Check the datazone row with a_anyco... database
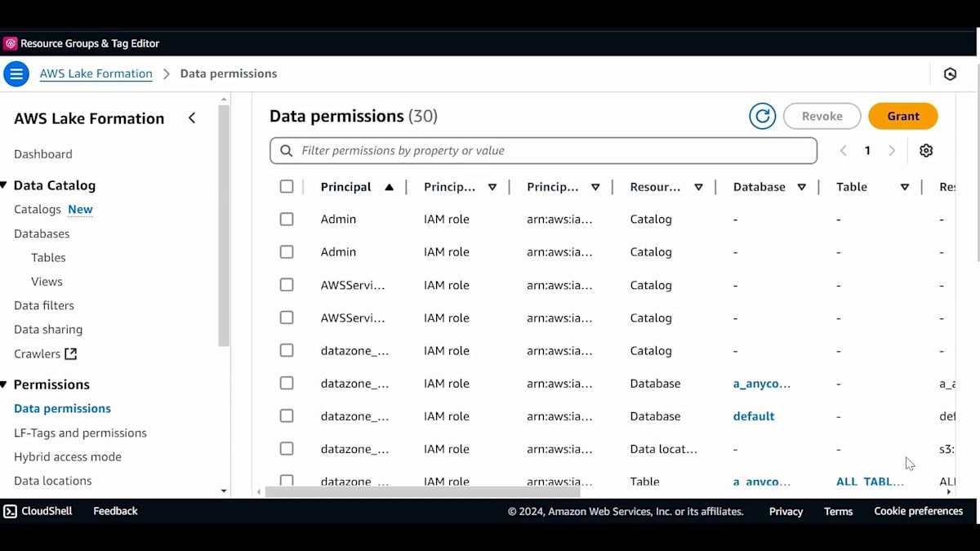The height and width of the screenshot is (551, 980). click(x=287, y=383)
